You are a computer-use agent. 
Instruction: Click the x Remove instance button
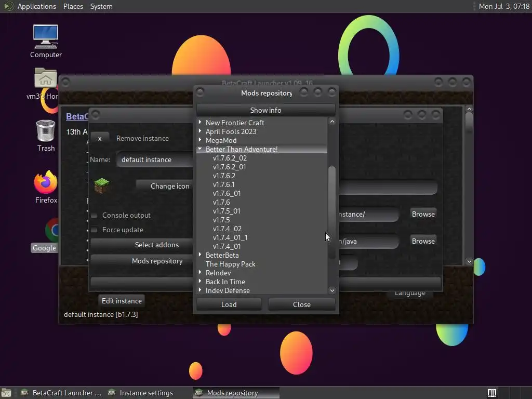pos(100,138)
